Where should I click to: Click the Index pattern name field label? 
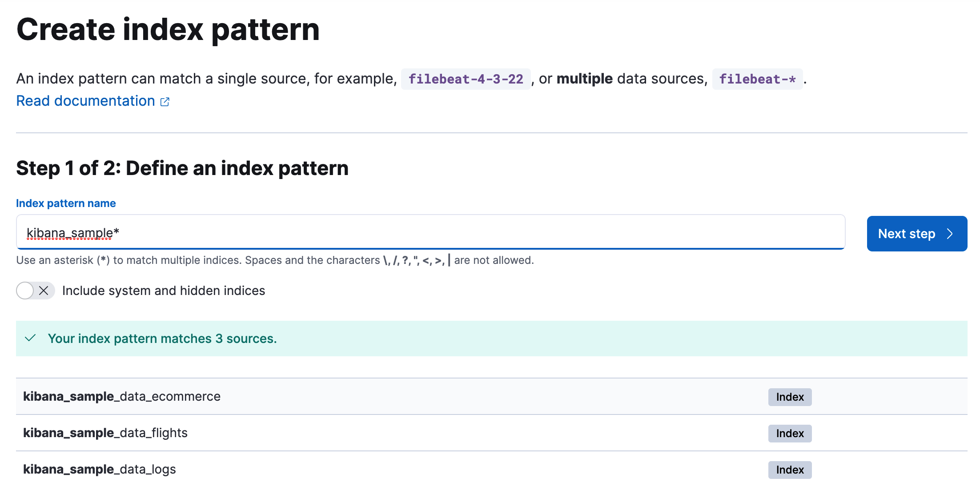65,203
